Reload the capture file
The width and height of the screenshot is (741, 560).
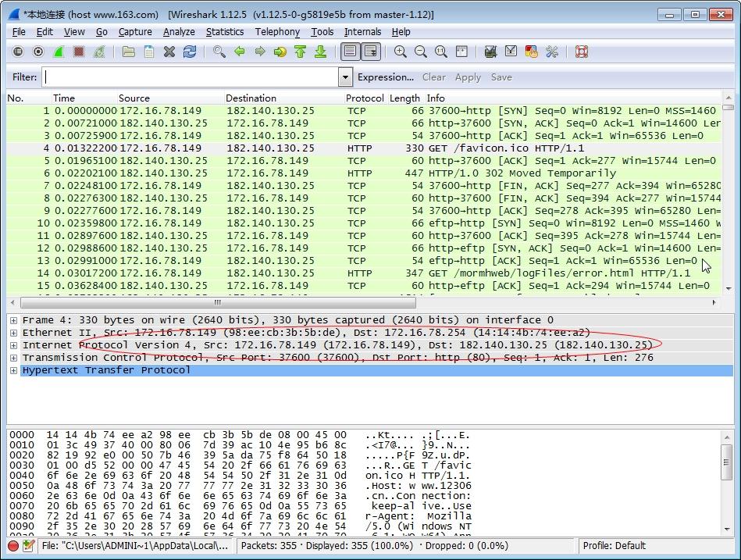pyautogui.click(x=190, y=52)
